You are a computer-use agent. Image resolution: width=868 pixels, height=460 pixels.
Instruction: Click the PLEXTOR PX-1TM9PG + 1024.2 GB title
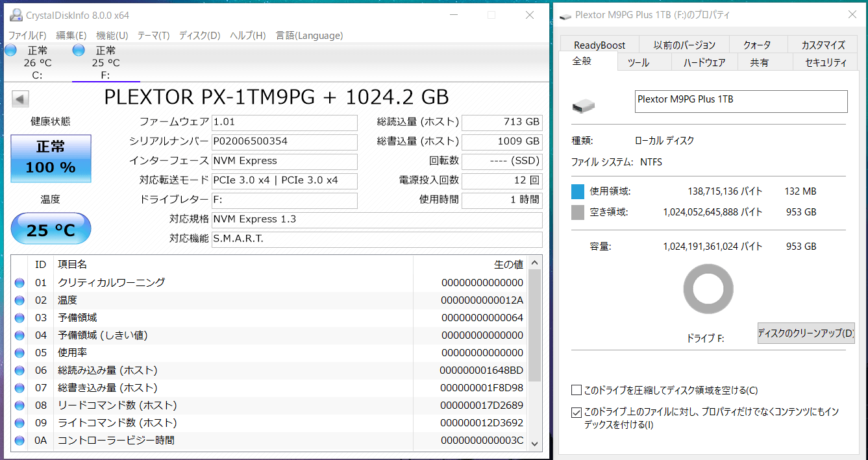click(276, 97)
